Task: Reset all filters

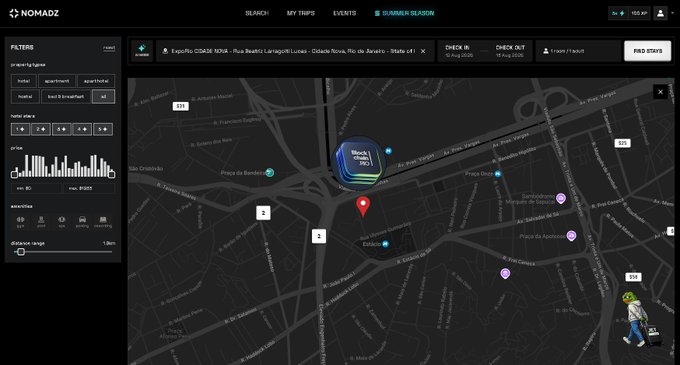Action: click(109, 48)
